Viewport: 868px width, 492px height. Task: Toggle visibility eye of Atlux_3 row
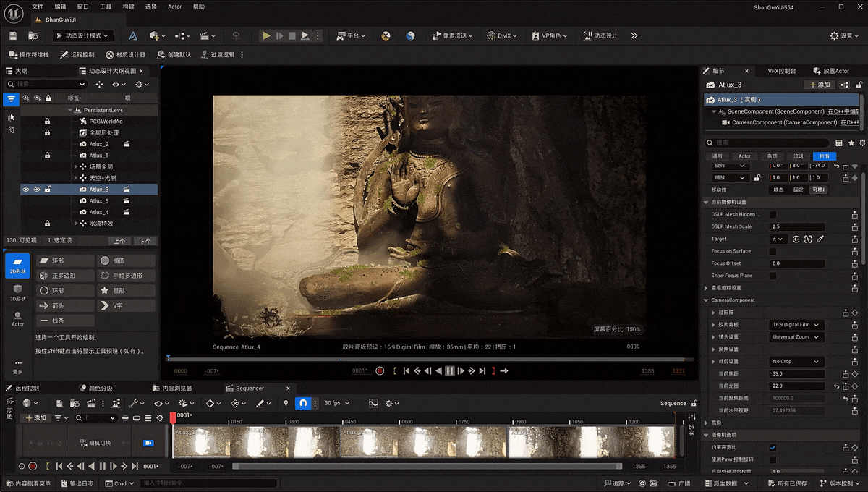(x=26, y=190)
